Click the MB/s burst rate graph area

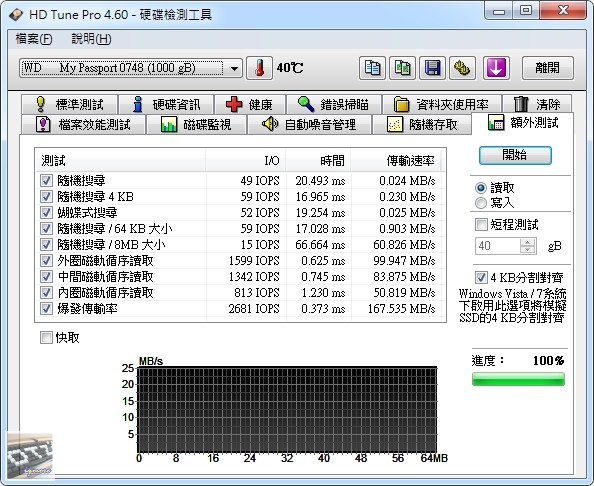point(287,409)
